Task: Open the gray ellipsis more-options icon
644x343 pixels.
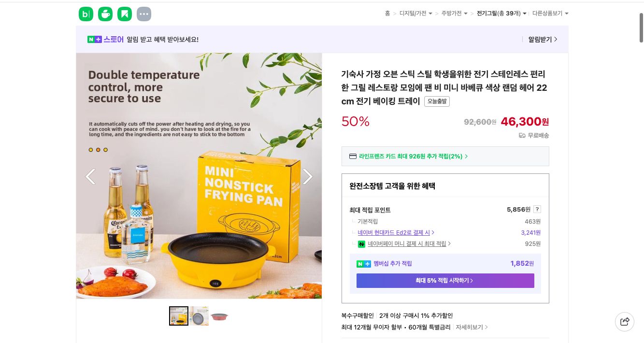Action: (144, 14)
